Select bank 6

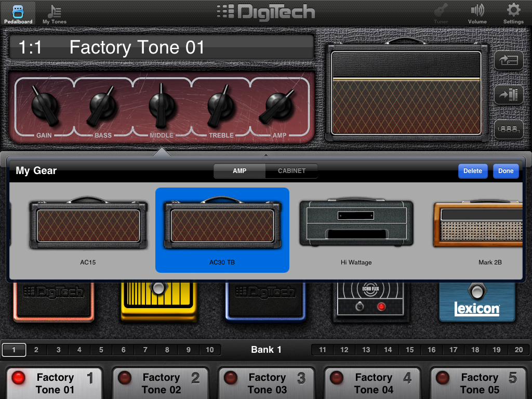(124, 350)
